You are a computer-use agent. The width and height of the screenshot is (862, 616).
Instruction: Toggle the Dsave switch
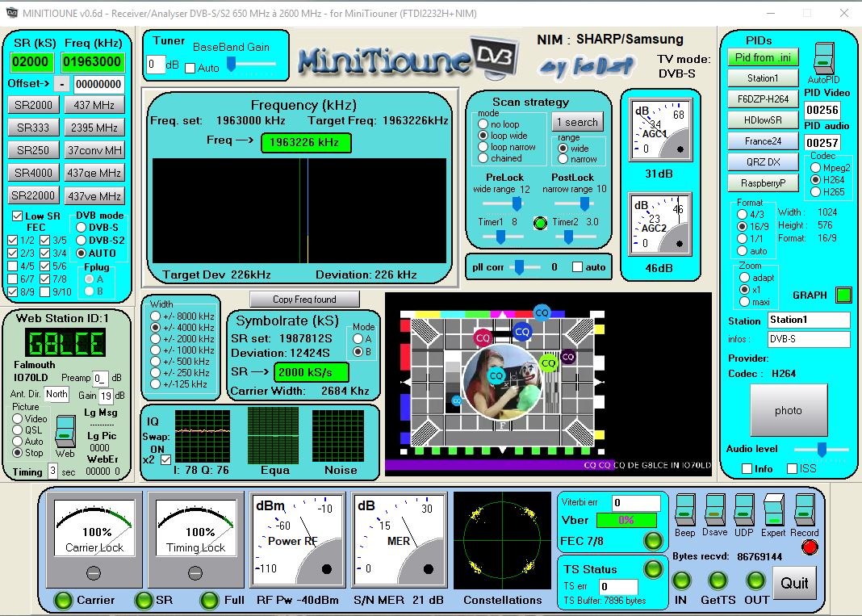coord(714,510)
